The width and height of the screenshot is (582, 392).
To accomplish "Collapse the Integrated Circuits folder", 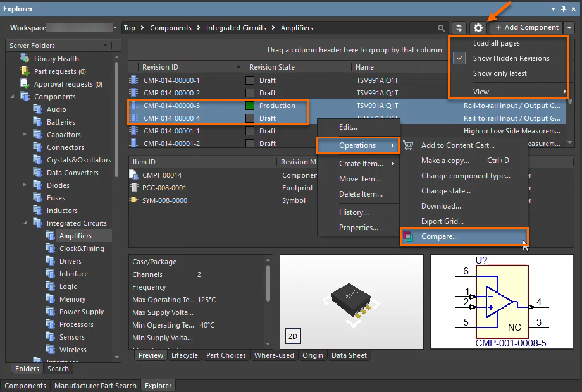I will (x=25, y=223).
